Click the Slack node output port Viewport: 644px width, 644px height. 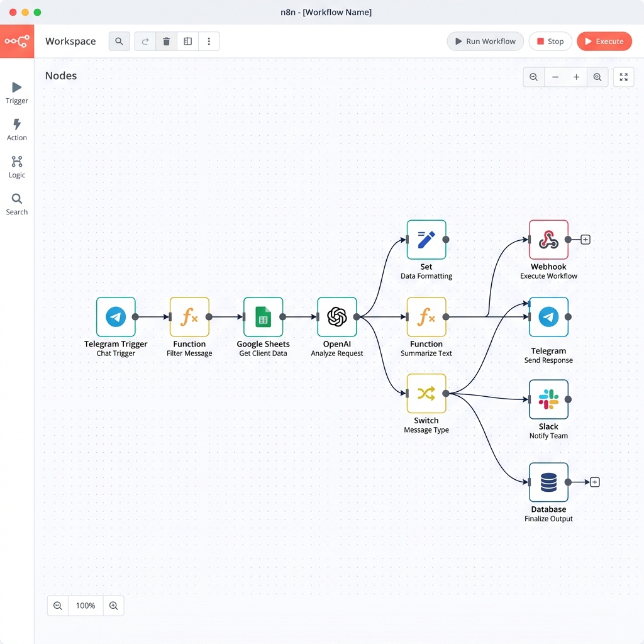tap(568, 399)
